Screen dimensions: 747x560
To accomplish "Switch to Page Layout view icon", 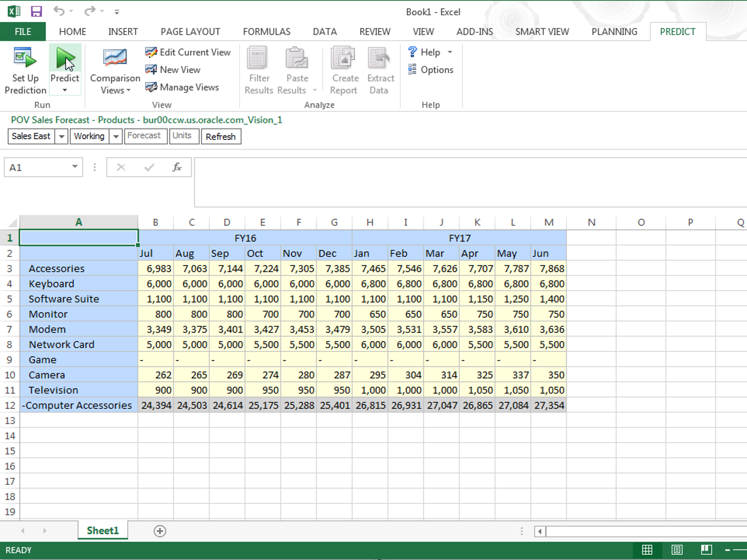I will pos(677,550).
